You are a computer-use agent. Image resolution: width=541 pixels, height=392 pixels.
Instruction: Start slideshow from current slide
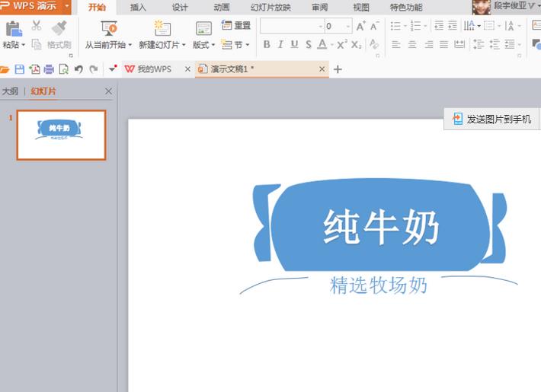tap(108, 29)
